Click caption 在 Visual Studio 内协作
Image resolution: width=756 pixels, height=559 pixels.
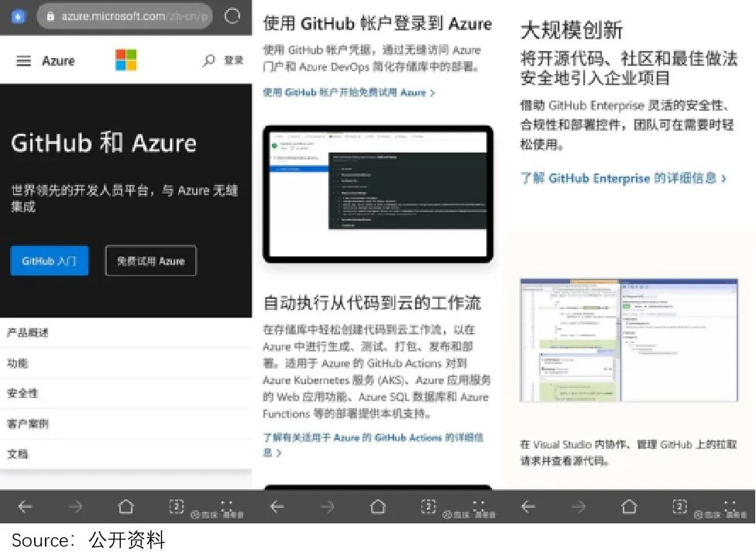point(628,452)
